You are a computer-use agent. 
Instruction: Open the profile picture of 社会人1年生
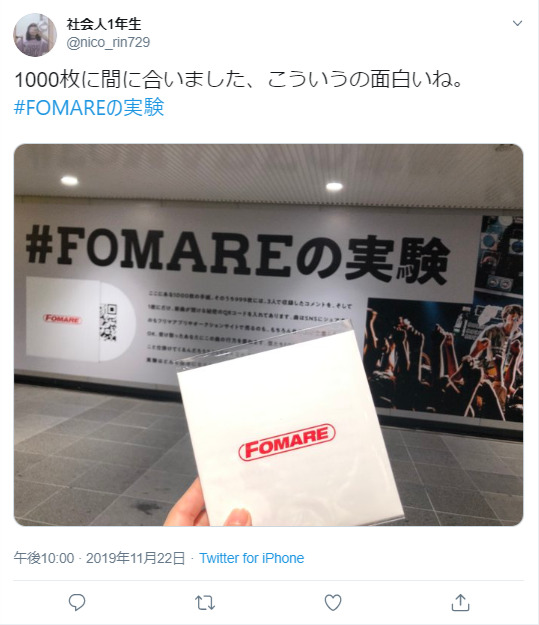click(x=35, y=35)
